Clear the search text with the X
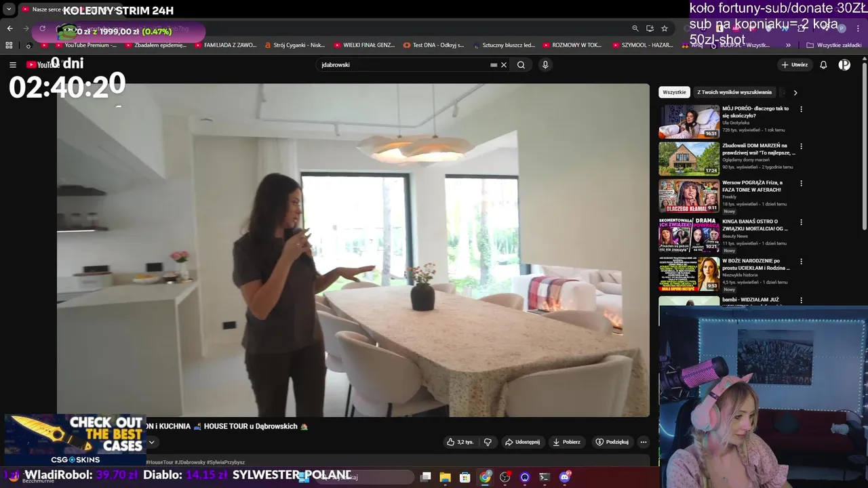The image size is (868, 488). [504, 65]
